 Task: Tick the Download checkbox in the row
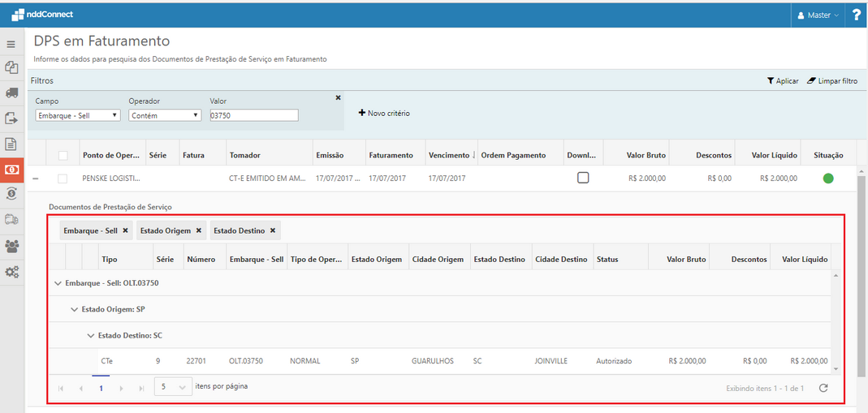pos(583,179)
